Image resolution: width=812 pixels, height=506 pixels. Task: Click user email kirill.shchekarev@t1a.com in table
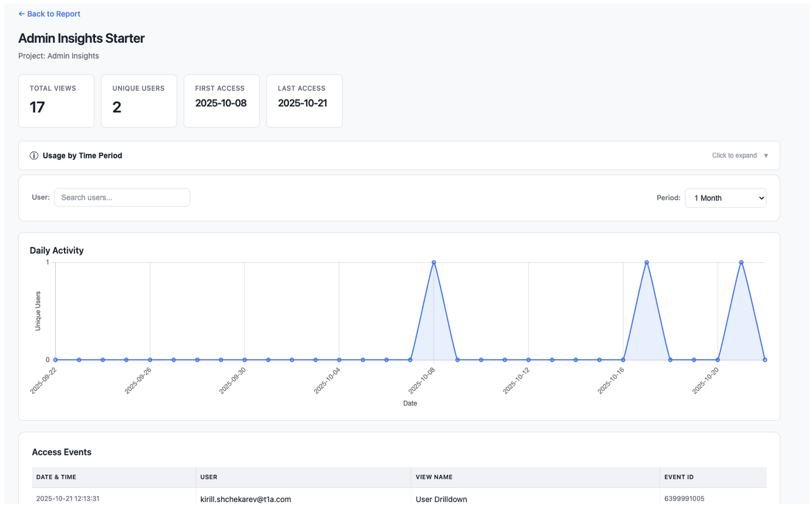click(x=246, y=499)
